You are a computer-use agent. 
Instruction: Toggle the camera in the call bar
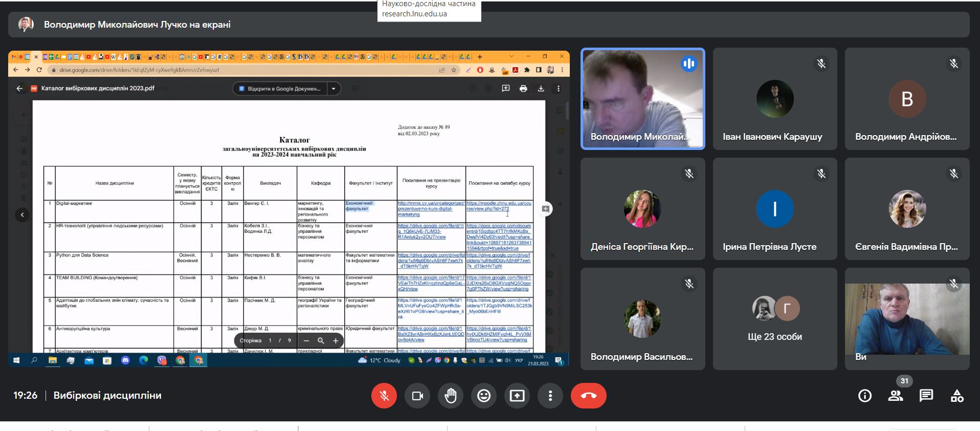tap(417, 396)
